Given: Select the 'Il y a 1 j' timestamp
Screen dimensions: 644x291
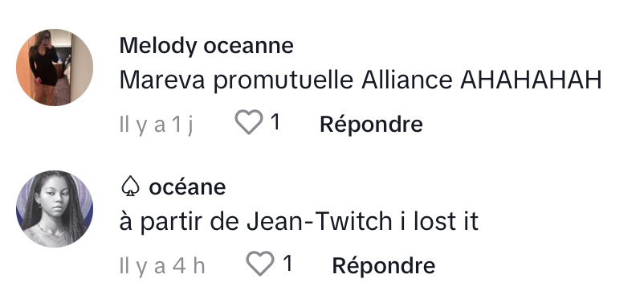Looking at the screenshot, I should (x=157, y=125).
